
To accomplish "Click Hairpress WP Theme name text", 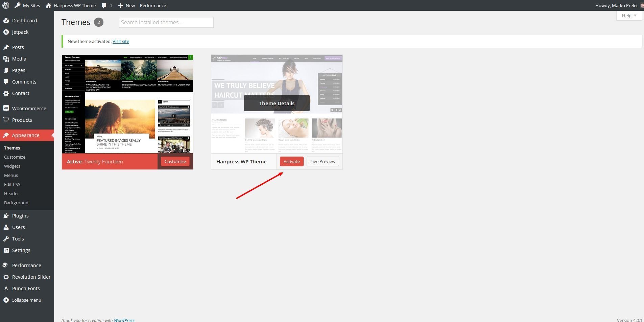I will tap(241, 162).
